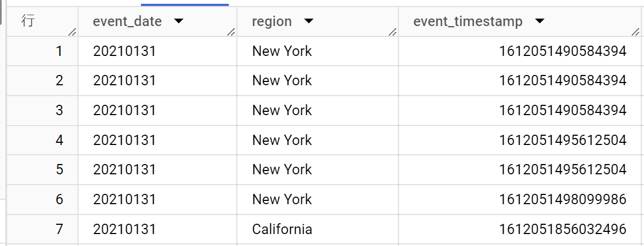Open the region column dropdown arrow
The height and width of the screenshot is (246, 644).
click(308, 22)
